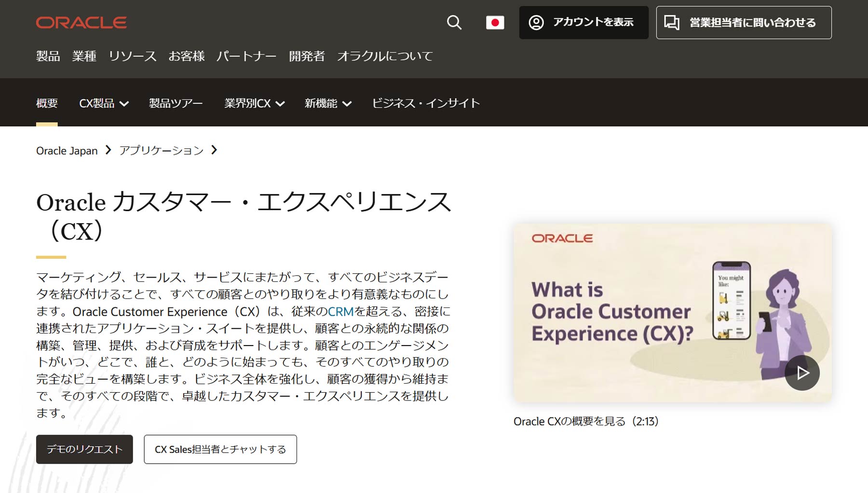The image size is (868, 493).
Task: Select the 概要 tab
Action: tap(47, 103)
